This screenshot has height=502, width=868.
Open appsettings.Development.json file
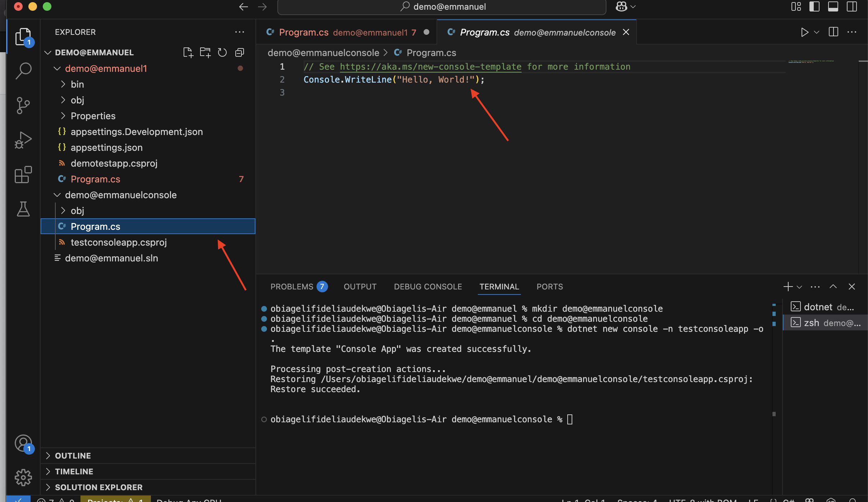148,132
